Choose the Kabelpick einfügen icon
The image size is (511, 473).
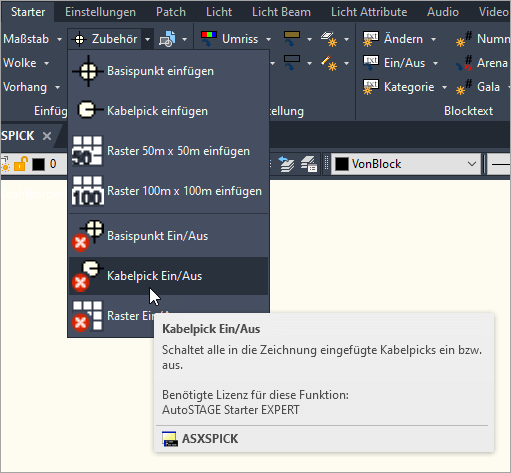(90, 110)
